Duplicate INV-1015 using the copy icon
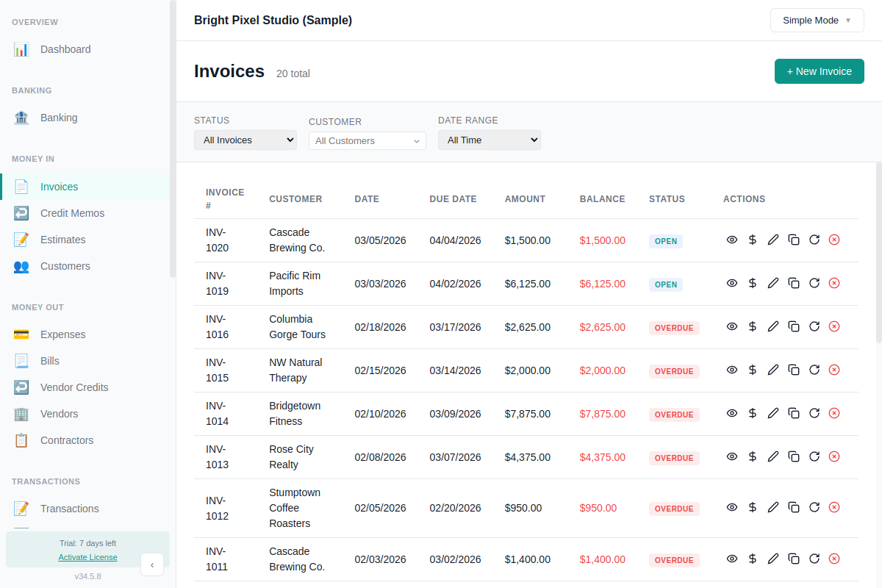The width and height of the screenshot is (882, 588). coord(794,370)
